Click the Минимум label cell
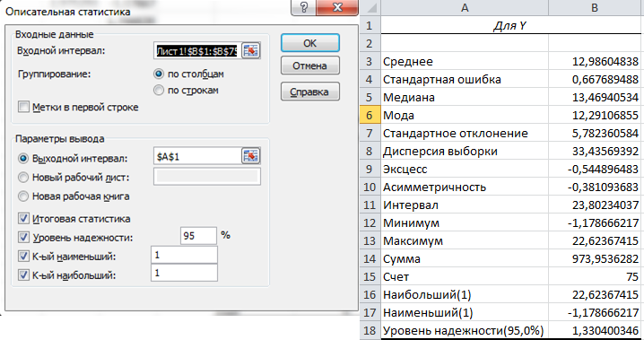The width and height of the screenshot is (644, 340). point(465,223)
